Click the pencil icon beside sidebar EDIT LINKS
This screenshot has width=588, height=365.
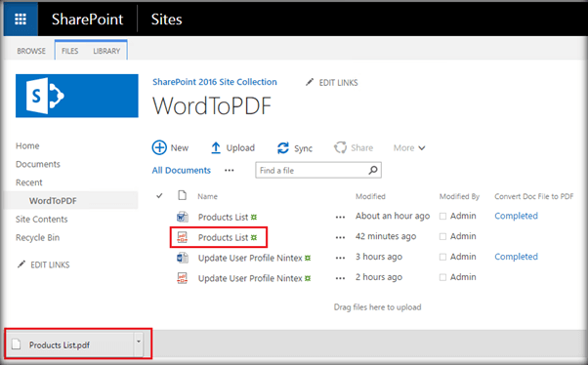[21, 264]
